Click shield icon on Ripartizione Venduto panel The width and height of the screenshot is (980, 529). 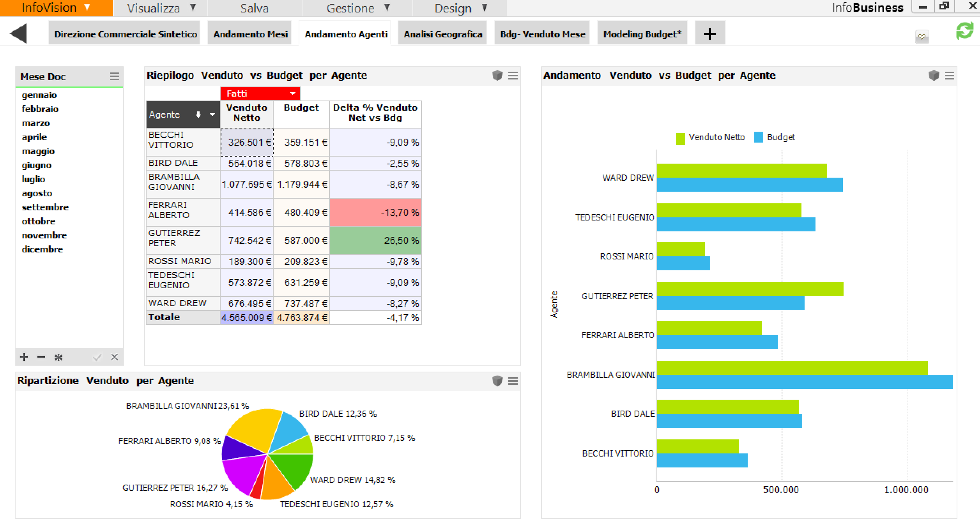[497, 381]
